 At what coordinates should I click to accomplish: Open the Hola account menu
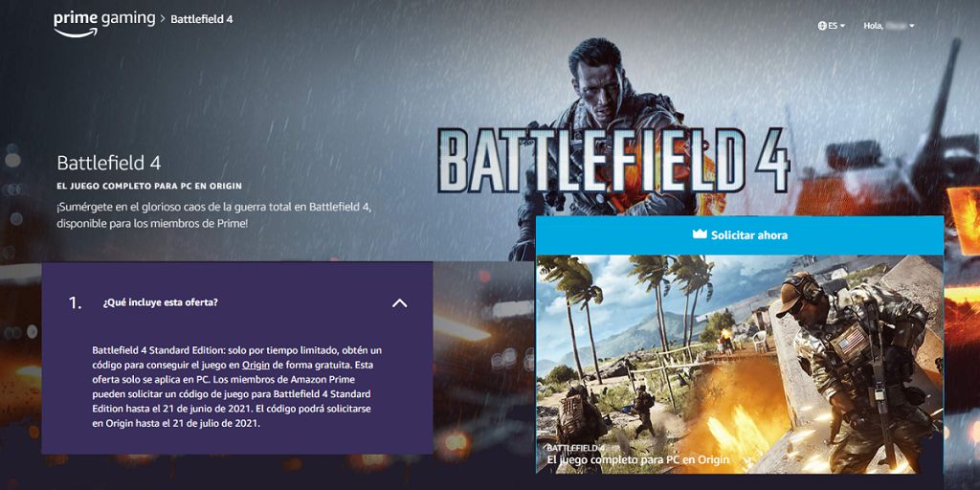coord(889,26)
